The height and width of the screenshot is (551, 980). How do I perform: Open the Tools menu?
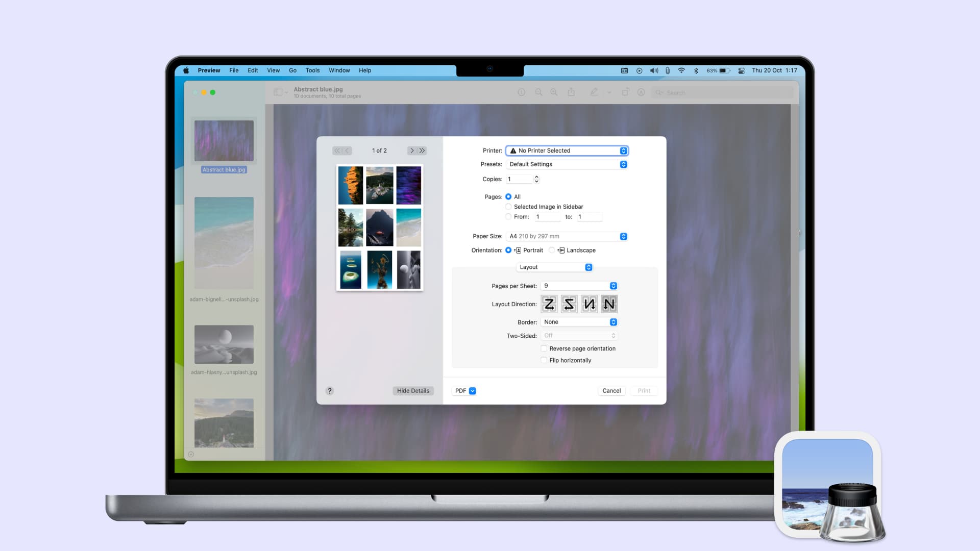click(312, 70)
